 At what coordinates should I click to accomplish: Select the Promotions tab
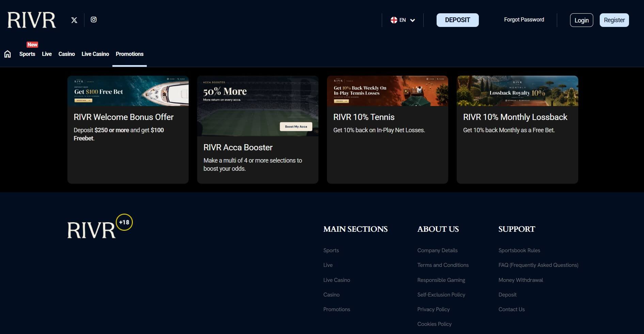point(129,54)
